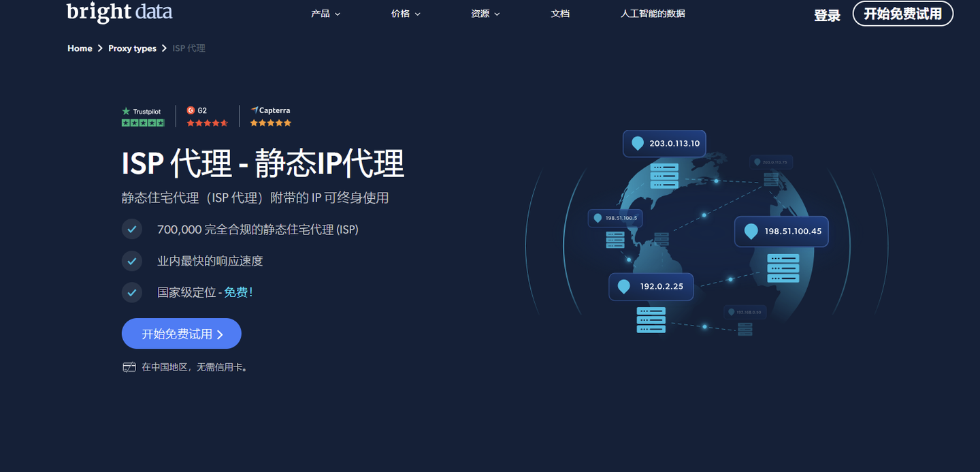
Task: Click location pin in 198.51.100.45 label
Action: [x=751, y=232]
